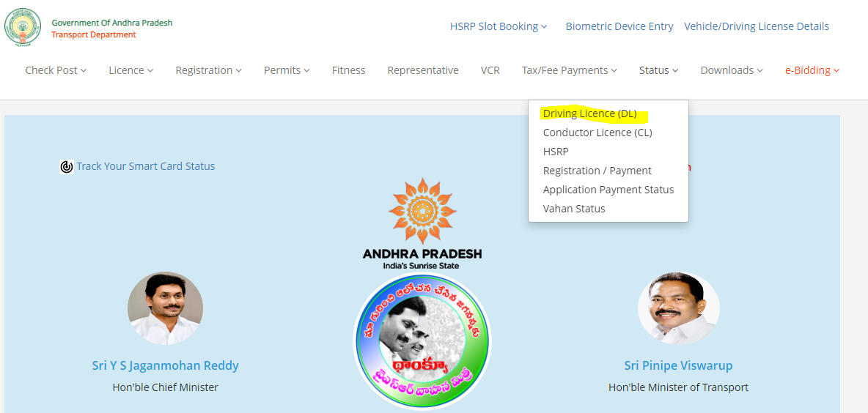Viewport: 868px width, 413px height.
Task: Select Driving Licence (DL) status option
Action: tap(589, 114)
